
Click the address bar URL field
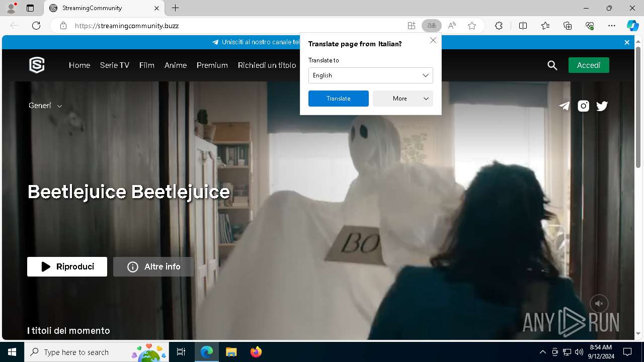pyautogui.click(x=236, y=26)
